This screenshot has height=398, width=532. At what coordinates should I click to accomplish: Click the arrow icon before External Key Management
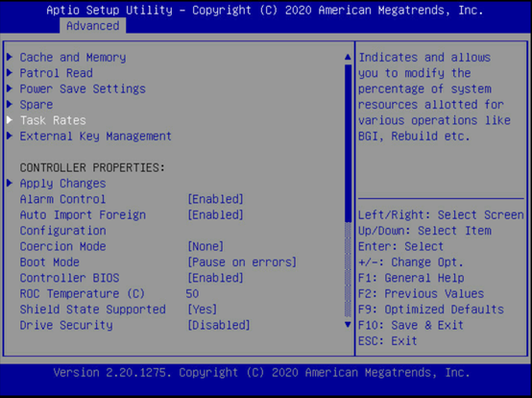(10, 136)
